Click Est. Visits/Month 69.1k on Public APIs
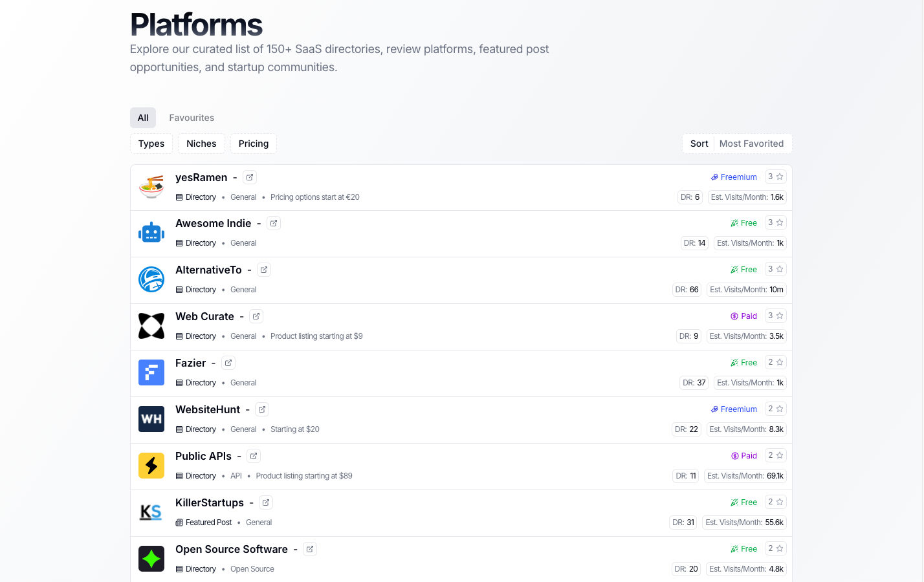 tap(745, 476)
